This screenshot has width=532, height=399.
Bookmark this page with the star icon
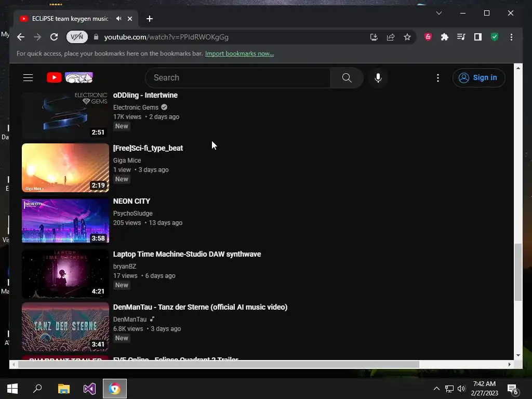pos(407,37)
